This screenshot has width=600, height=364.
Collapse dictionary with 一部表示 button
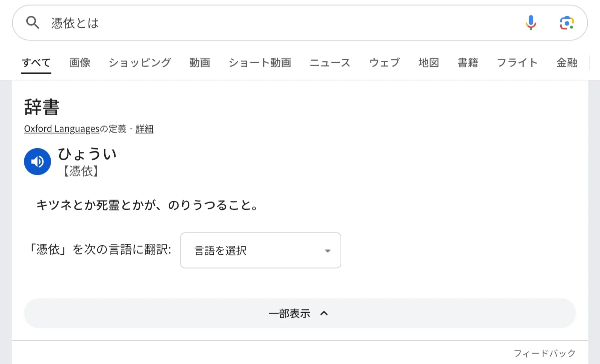[x=289, y=313]
